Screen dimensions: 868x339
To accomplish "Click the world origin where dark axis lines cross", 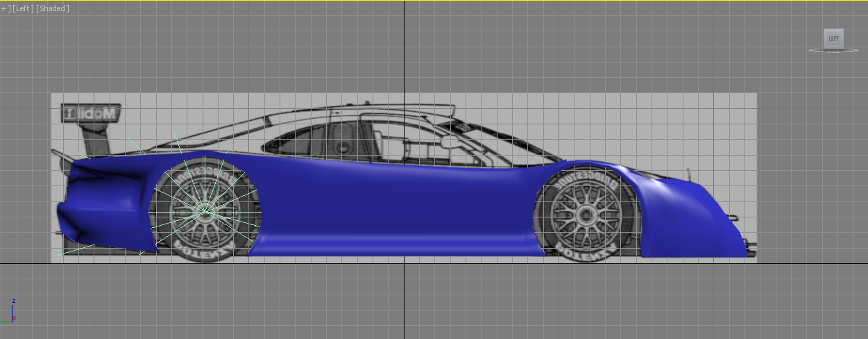I will pos(404,263).
